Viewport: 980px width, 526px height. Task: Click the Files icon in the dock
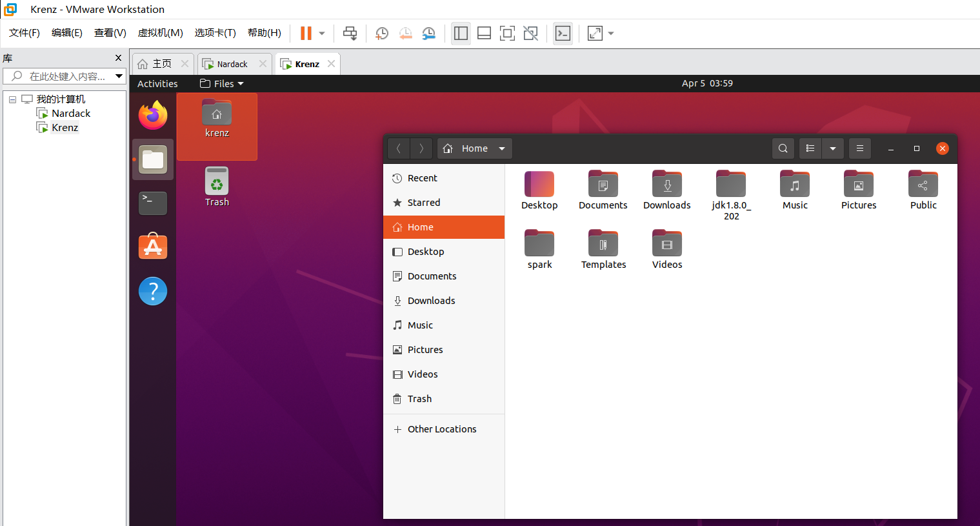coord(153,159)
